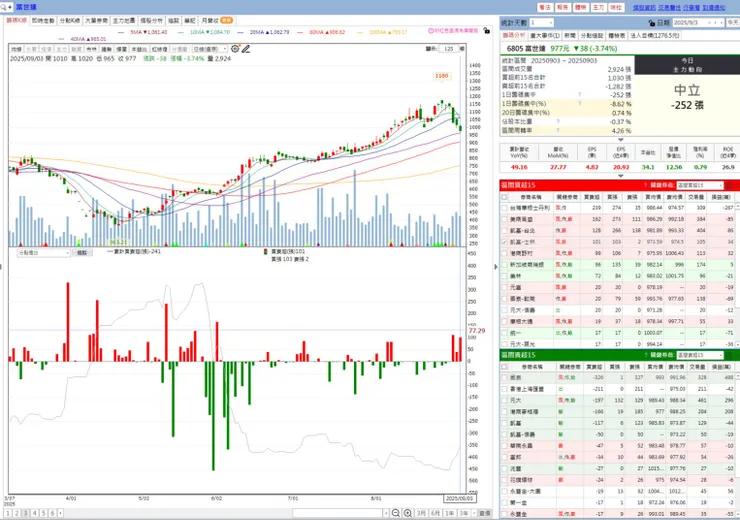The width and height of the screenshot is (740, 520).
Task: Zoom out the chart with minus magnifier
Action: 396,513
